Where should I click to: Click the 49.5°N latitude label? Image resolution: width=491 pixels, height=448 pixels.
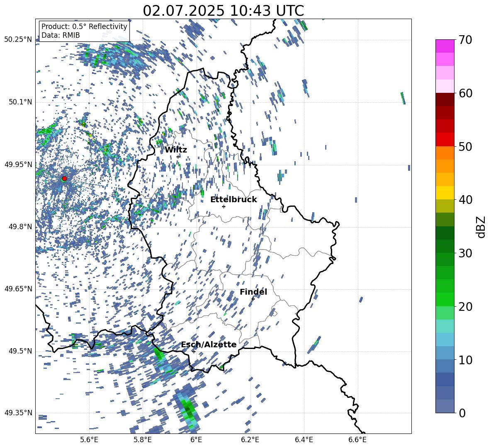20,351
